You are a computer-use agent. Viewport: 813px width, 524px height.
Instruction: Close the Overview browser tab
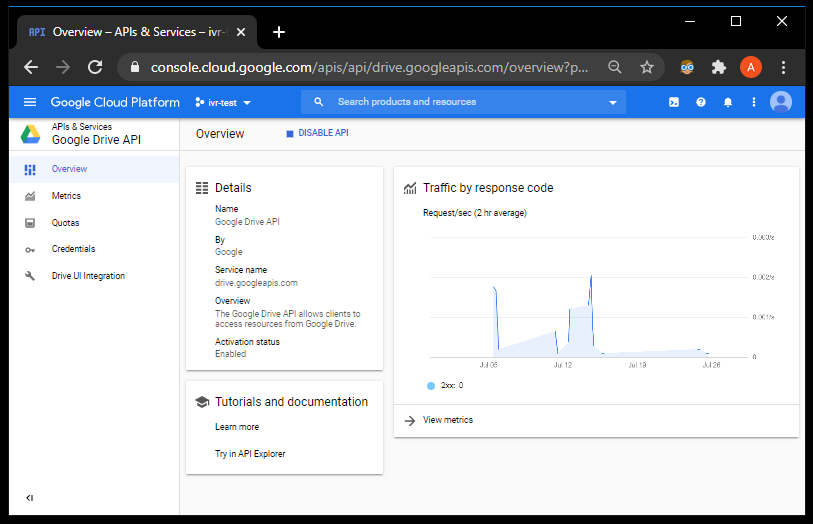(x=241, y=32)
